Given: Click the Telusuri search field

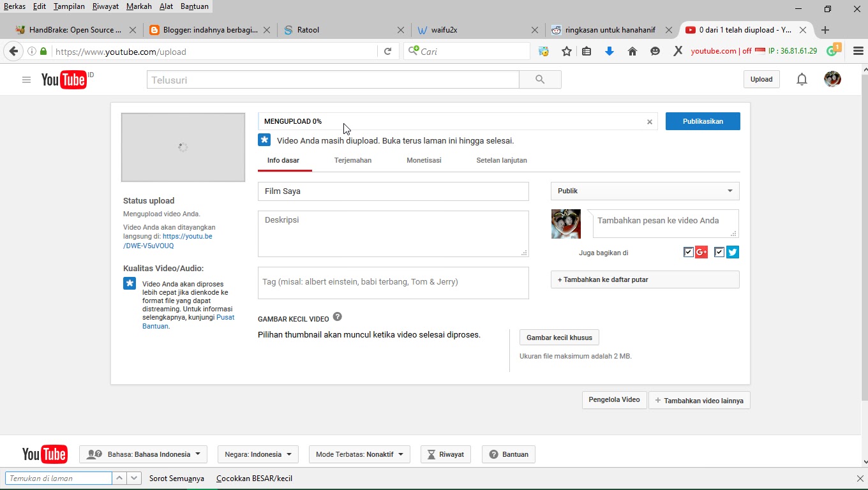Looking at the screenshot, I should (333, 80).
